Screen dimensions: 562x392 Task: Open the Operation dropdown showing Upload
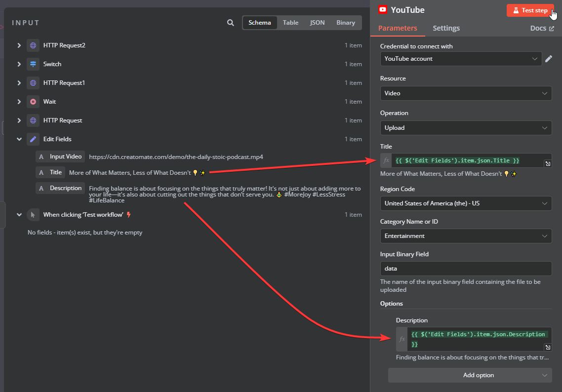pos(466,128)
